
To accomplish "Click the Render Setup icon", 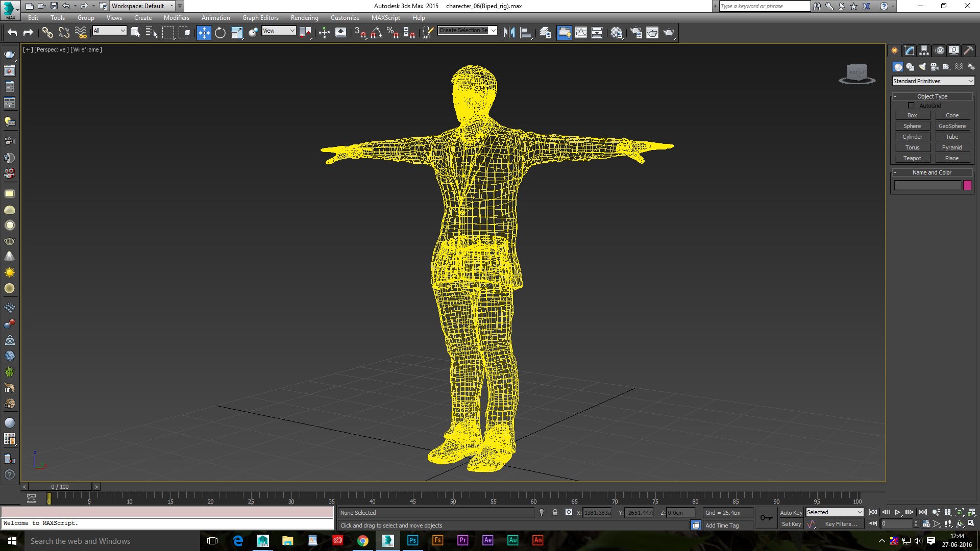I will point(635,33).
